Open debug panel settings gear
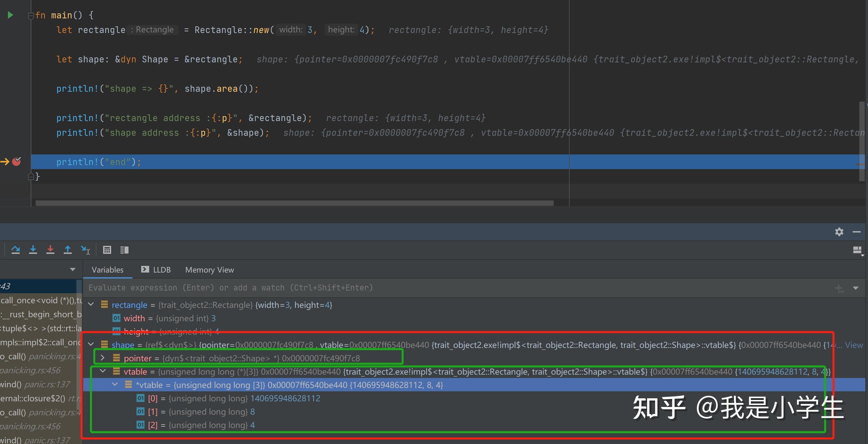Viewport: 868px width, 444px height. pos(839,232)
